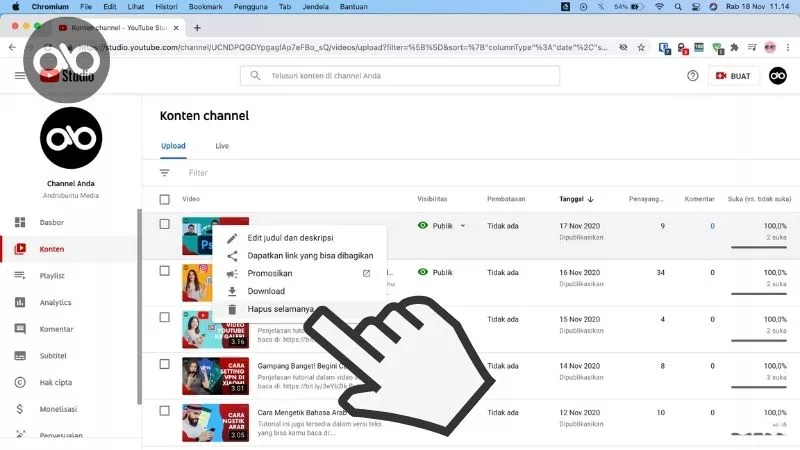
Task: Click the eye icon on 17 Nov row
Action: pyautogui.click(x=422, y=226)
